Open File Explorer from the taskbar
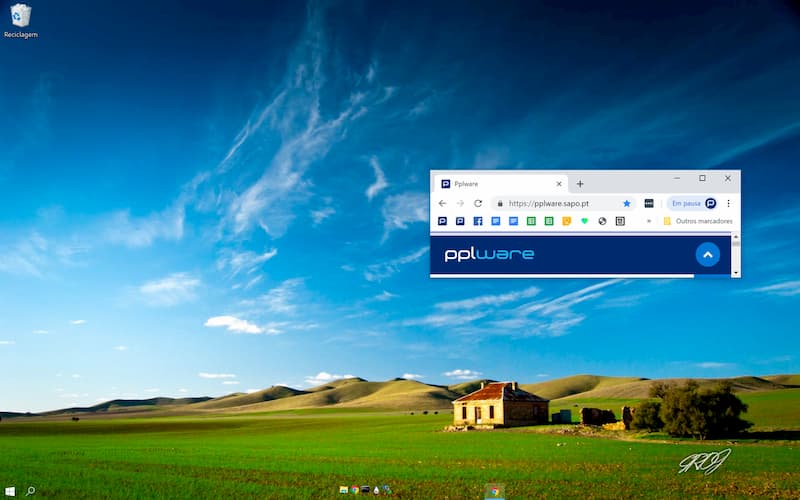The width and height of the screenshot is (800, 500). click(x=344, y=490)
